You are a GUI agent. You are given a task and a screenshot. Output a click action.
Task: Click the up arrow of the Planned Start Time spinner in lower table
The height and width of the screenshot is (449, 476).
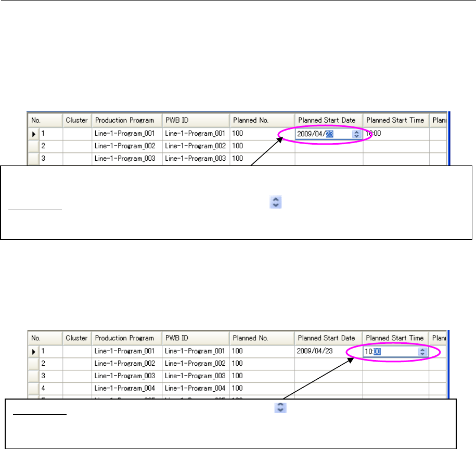tap(422, 350)
